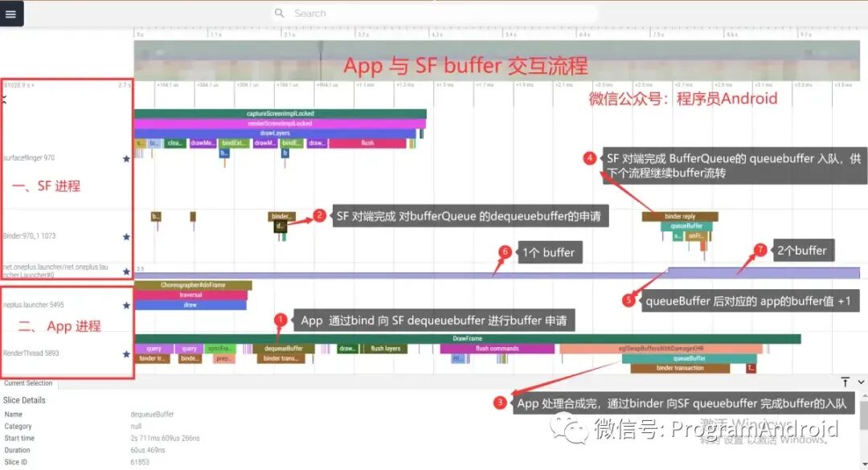
Task: Click the Slice ID value 61853
Action: click(140, 462)
